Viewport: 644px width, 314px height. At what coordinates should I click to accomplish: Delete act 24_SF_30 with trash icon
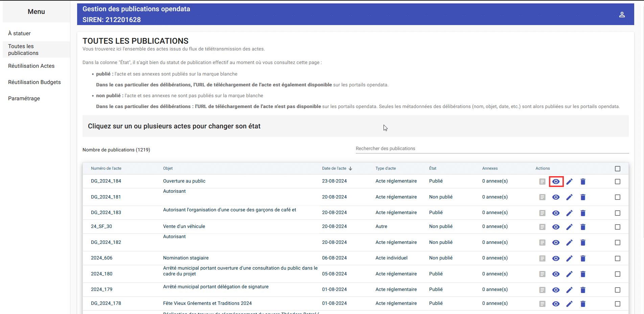(x=583, y=227)
